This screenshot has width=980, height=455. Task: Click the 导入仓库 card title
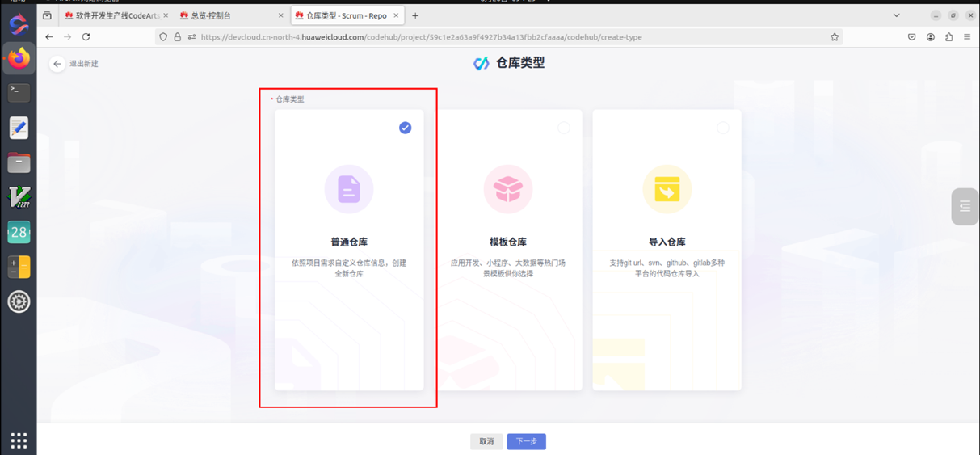coord(667,242)
